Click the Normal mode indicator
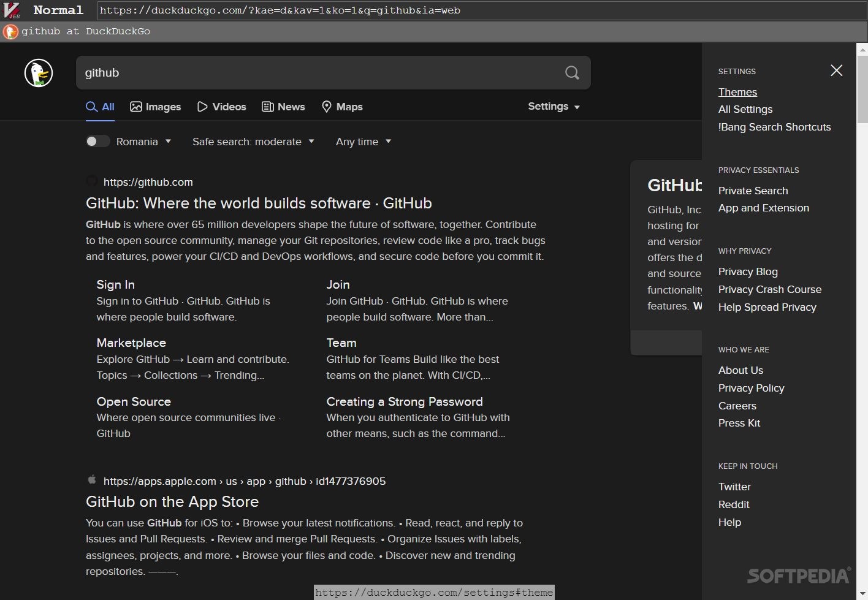 point(58,10)
